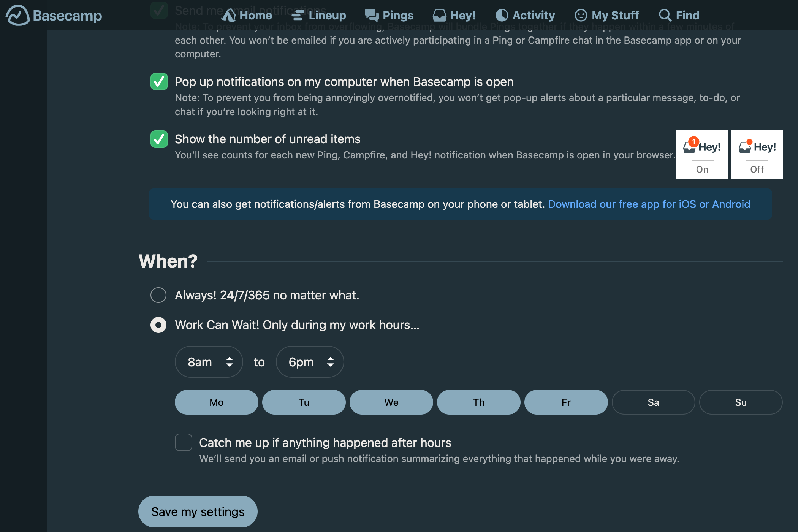
Task: Click the Hey! inbox tray icon
Action: pyautogui.click(x=439, y=15)
